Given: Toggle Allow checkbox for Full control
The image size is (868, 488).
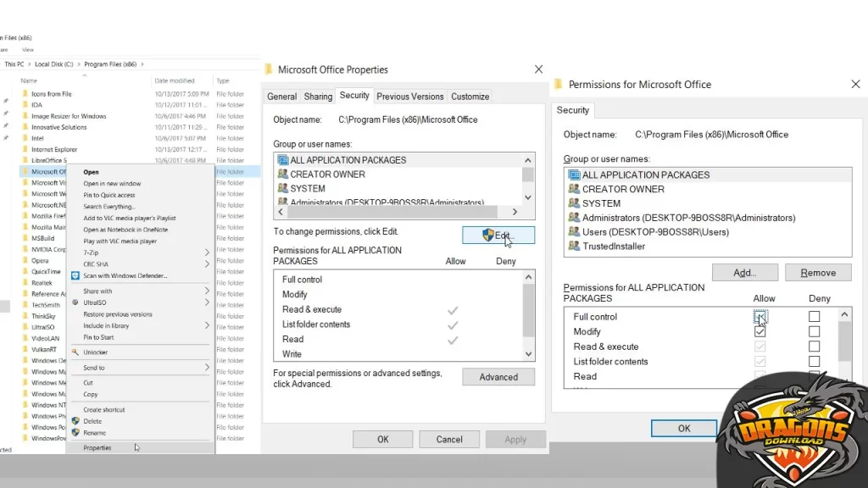Looking at the screenshot, I should (759, 317).
